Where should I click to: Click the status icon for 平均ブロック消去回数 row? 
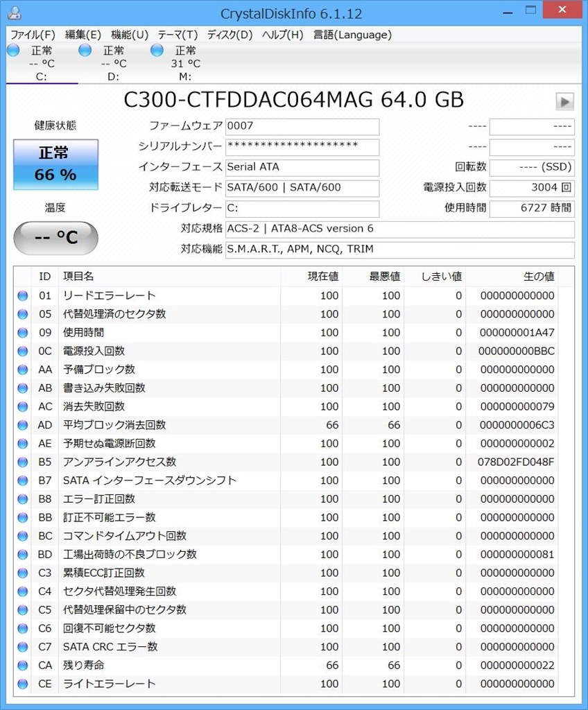click(23, 425)
